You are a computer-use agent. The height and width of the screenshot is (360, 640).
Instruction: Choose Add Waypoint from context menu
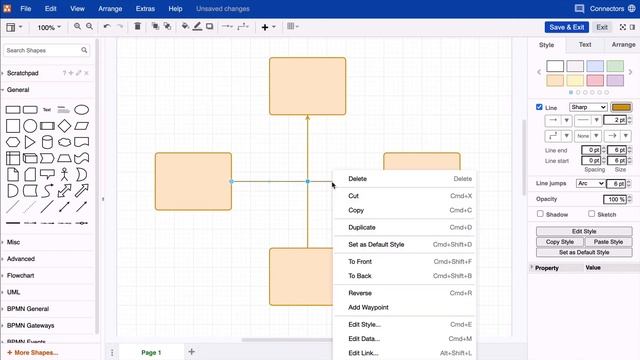405,307
